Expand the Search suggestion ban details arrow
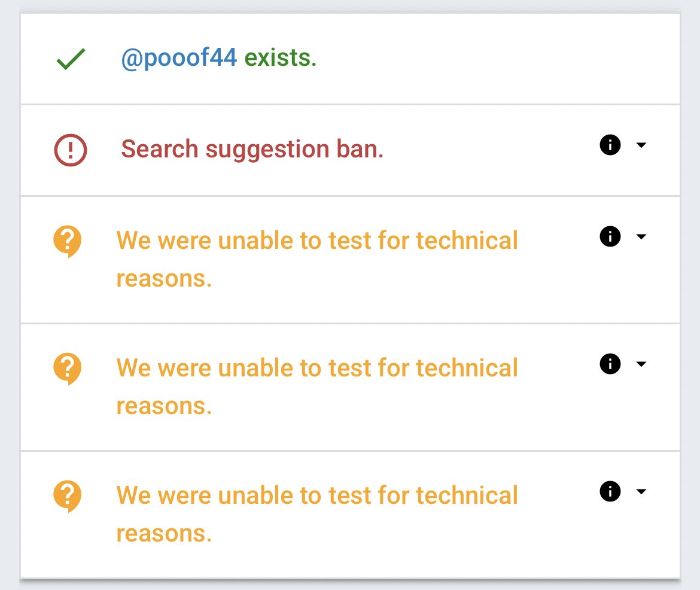Screen dimensions: 700x590 click(641, 145)
